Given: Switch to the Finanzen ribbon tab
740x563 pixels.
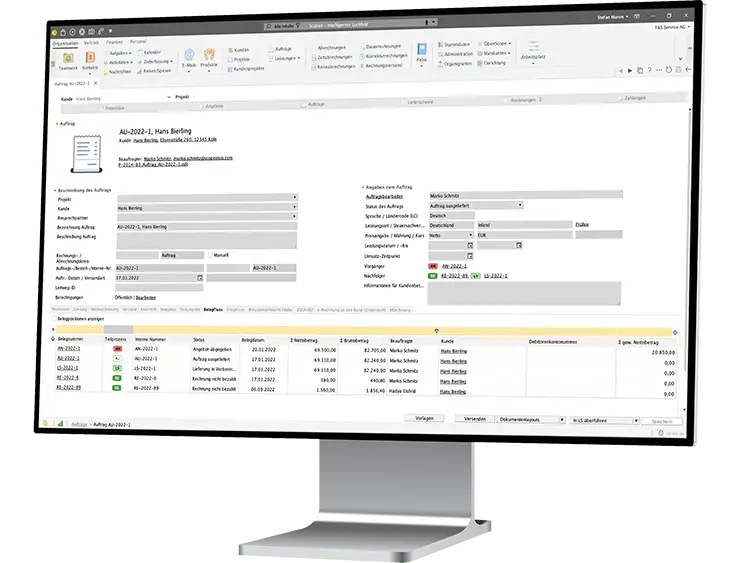Looking at the screenshot, I should tap(114, 42).
